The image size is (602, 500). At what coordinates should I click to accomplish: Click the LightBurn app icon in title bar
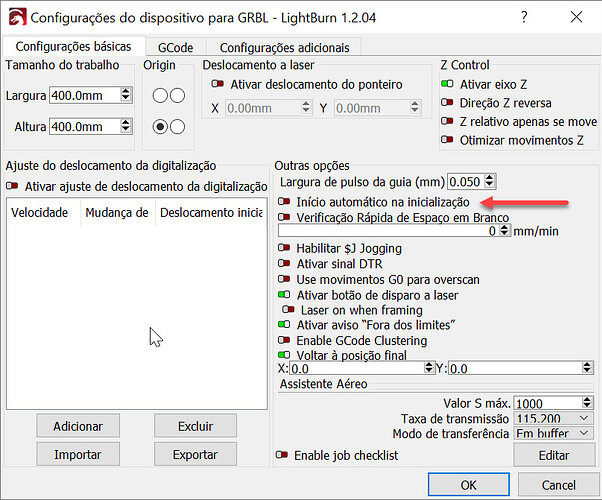pyautogui.click(x=17, y=17)
